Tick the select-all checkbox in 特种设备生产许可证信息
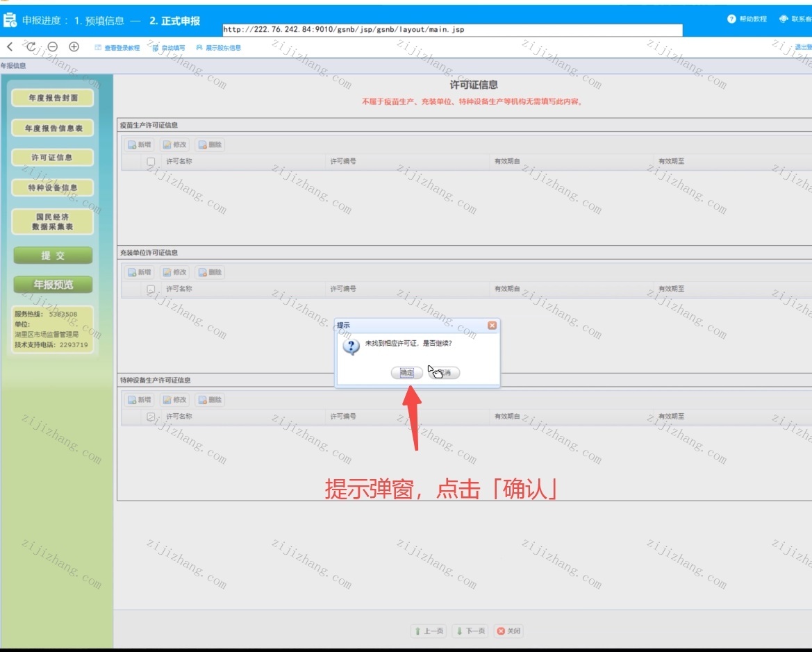 tap(151, 417)
